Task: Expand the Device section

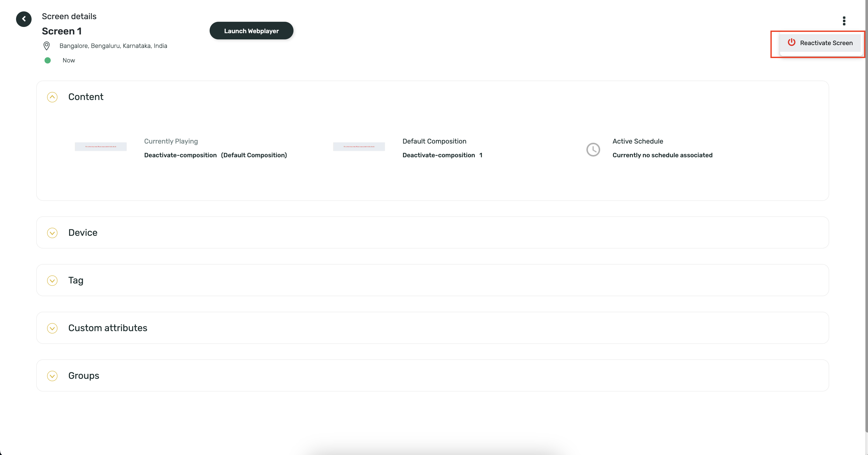Action: (x=52, y=233)
